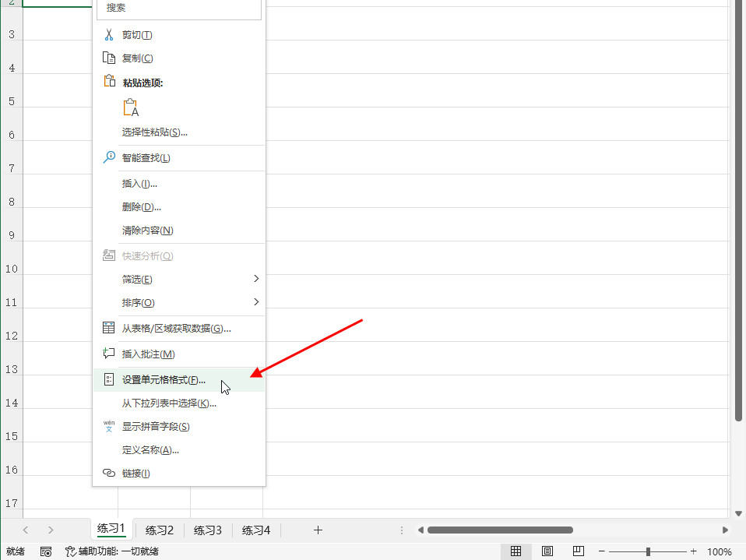The image size is (746, 560).
Task: Click the Cut scissors icon in context menu
Action: pyautogui.click(x=109, y=35)
